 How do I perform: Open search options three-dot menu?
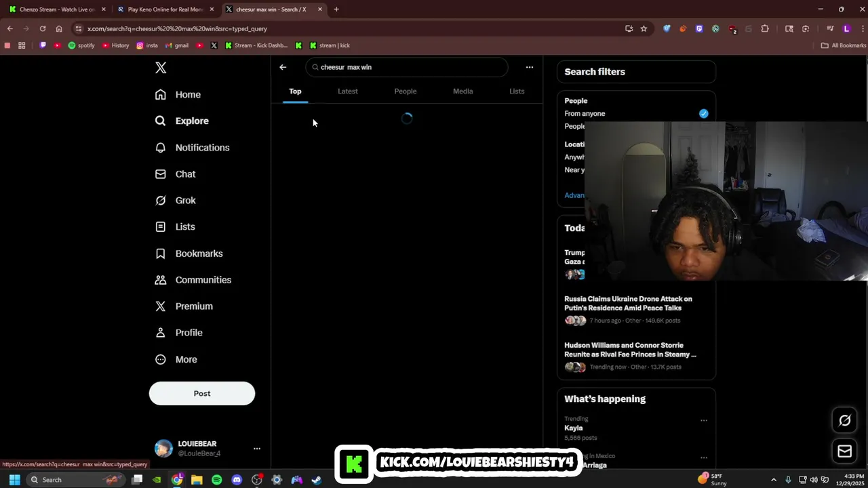pos(530,67)
